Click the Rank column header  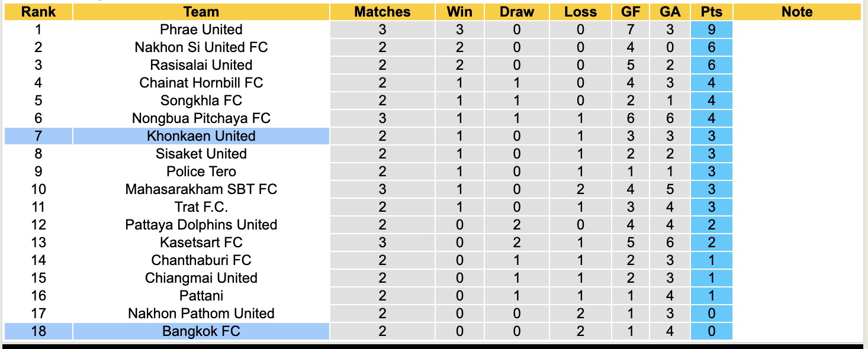[38, 12]
